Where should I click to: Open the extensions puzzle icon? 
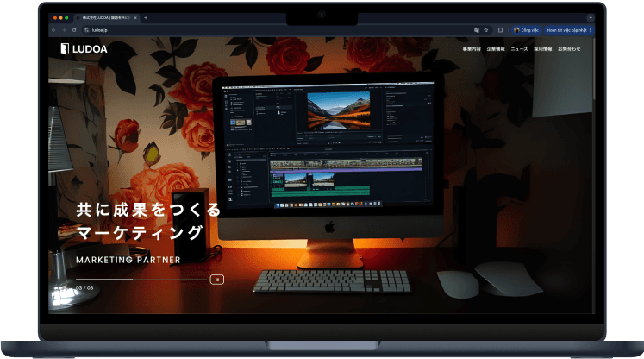pos(500,30)
